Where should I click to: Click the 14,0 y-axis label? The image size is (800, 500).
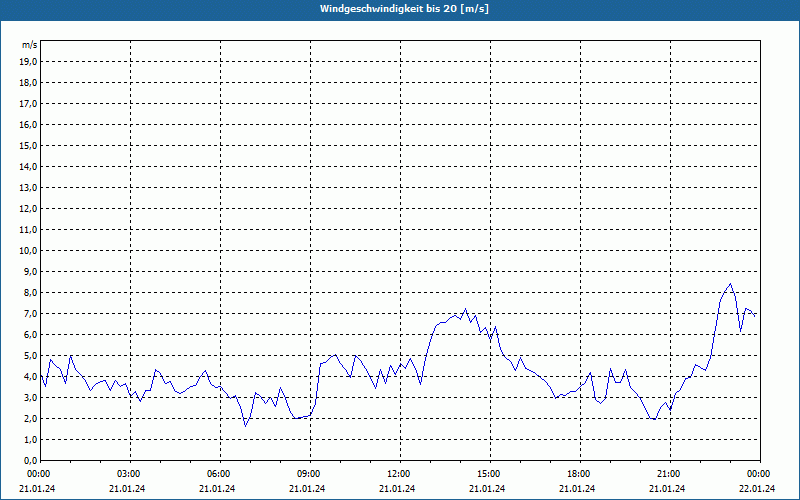(29, 166)
